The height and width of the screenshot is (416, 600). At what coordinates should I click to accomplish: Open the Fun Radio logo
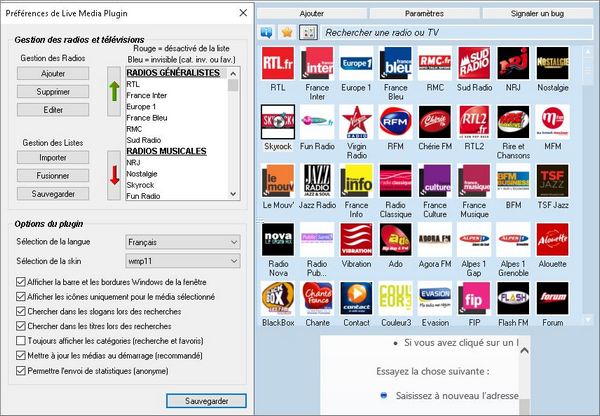click(317, 122)
